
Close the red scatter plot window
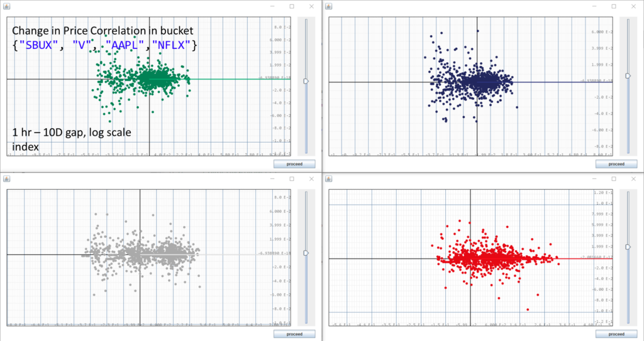pyautogui.click(x=633, y=178)
